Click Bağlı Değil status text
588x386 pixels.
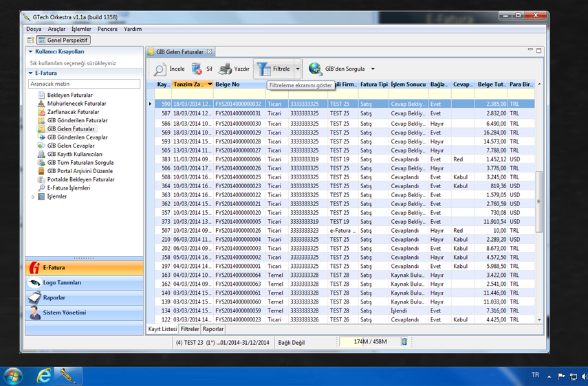click(292, 343)
